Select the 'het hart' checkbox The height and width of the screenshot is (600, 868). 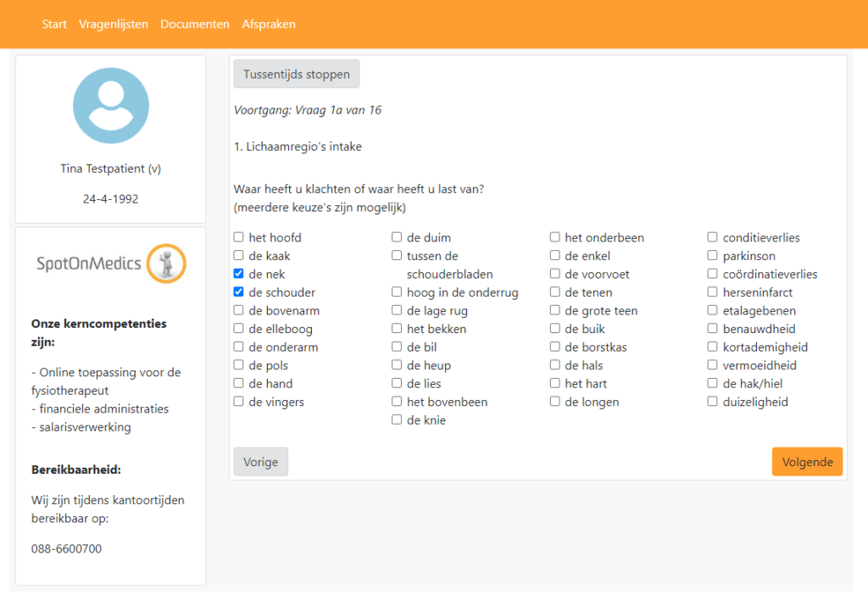pos(555,384)
